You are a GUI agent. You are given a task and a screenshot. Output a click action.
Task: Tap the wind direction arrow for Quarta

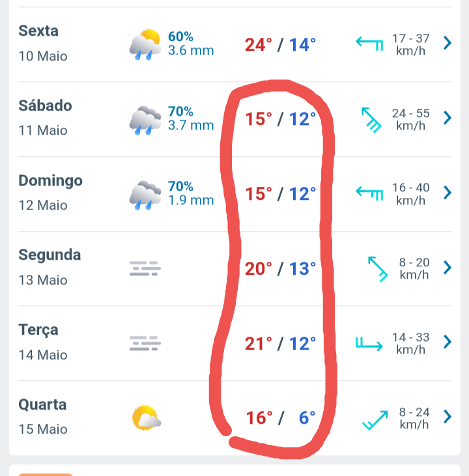[375, 420]
